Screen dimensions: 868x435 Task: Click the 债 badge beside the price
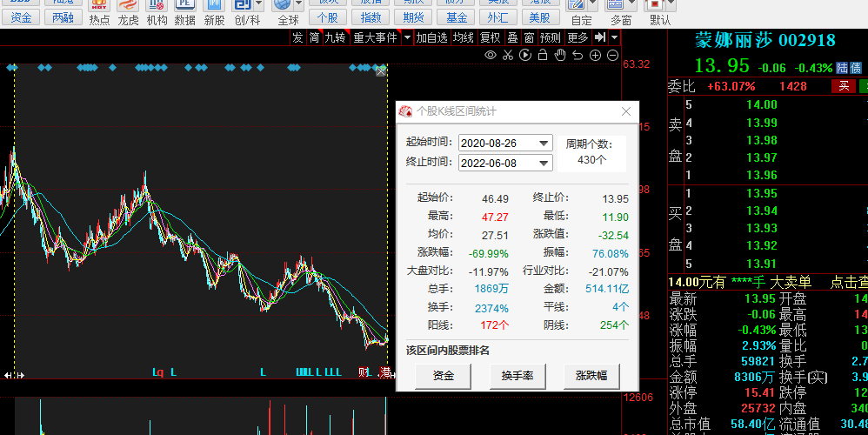[856, 68]
